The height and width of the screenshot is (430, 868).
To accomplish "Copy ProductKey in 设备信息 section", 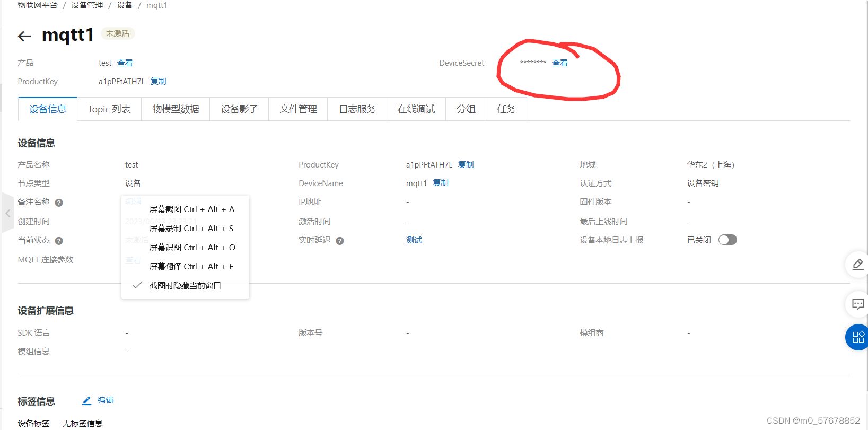I will [x=466, y=165].
